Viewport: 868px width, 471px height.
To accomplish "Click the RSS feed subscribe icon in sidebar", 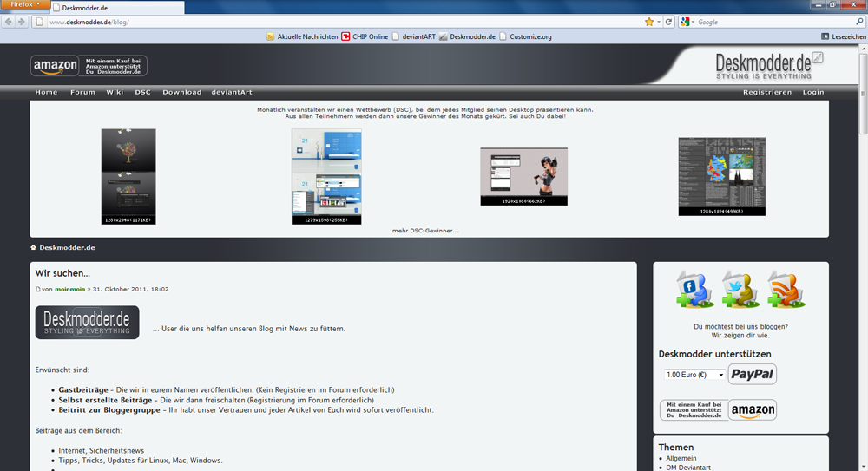I will point(786,289).
